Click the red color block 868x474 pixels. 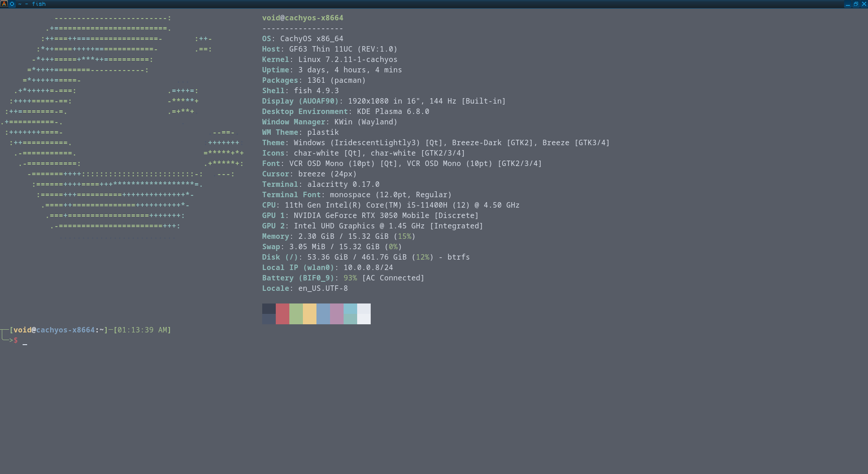(283, 314)
